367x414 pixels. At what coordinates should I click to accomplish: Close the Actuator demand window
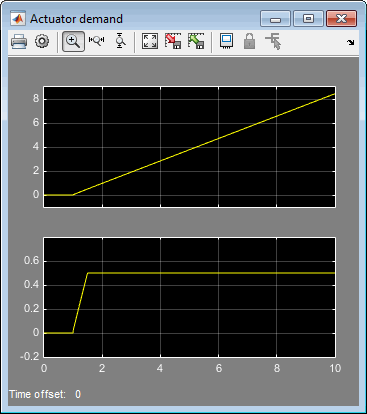(x=341, y=19)
